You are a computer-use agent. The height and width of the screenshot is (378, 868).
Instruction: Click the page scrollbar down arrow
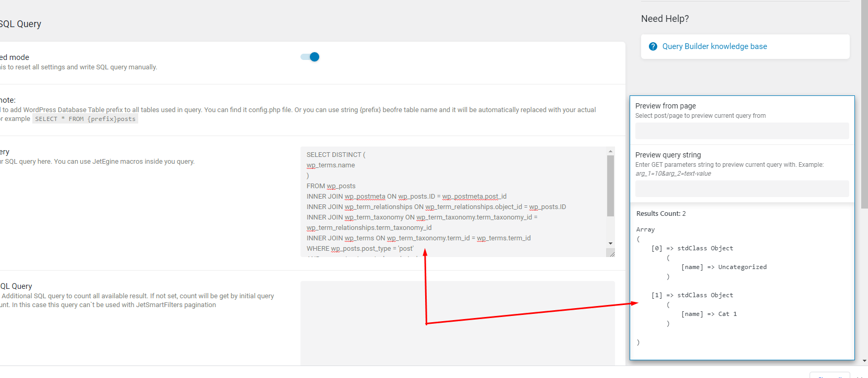[864, 361]
